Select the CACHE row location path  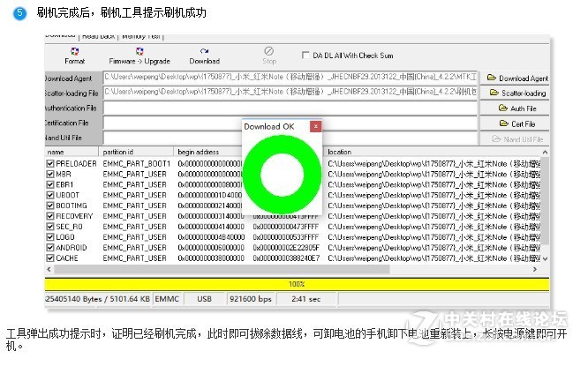click(433, 258)
